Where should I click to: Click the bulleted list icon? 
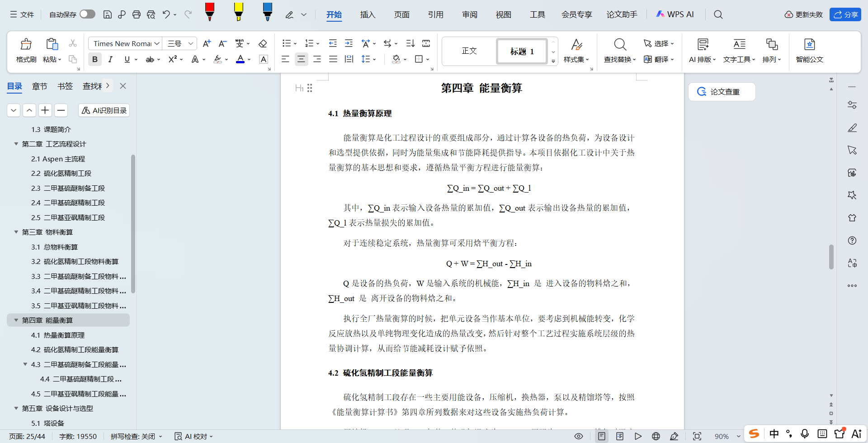(286, 43)
